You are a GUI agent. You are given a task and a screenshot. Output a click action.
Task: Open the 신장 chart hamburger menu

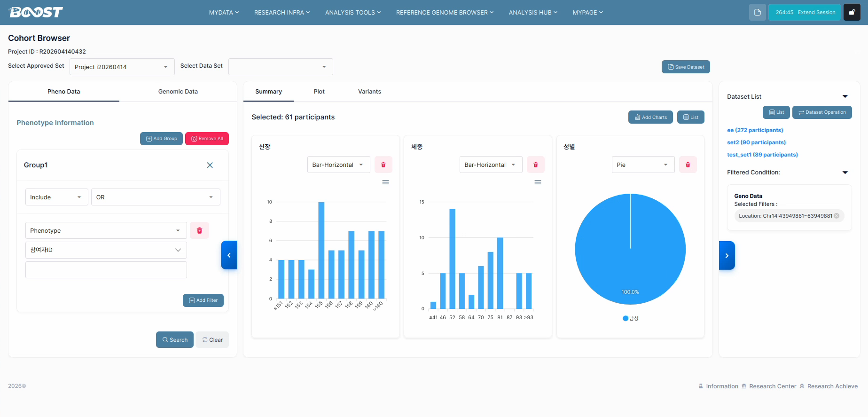click(385, 182)
